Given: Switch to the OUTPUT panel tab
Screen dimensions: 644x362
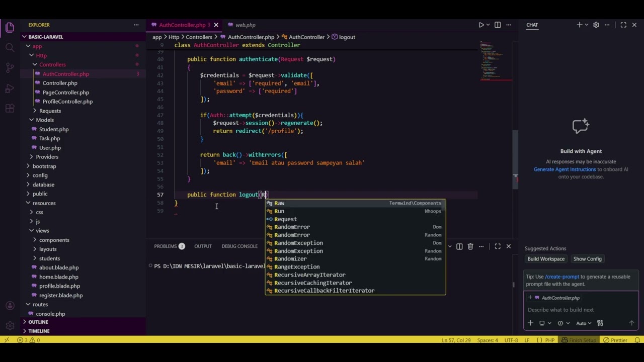Looking at the screenshot, I should [203, 246].
